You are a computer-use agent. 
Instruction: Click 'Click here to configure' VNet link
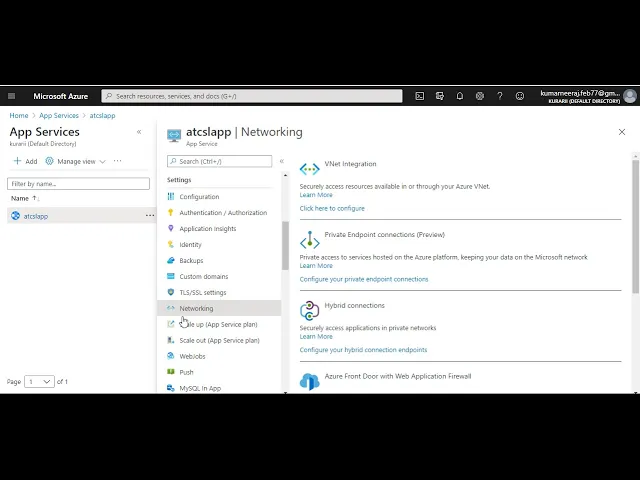pos(332,208)
